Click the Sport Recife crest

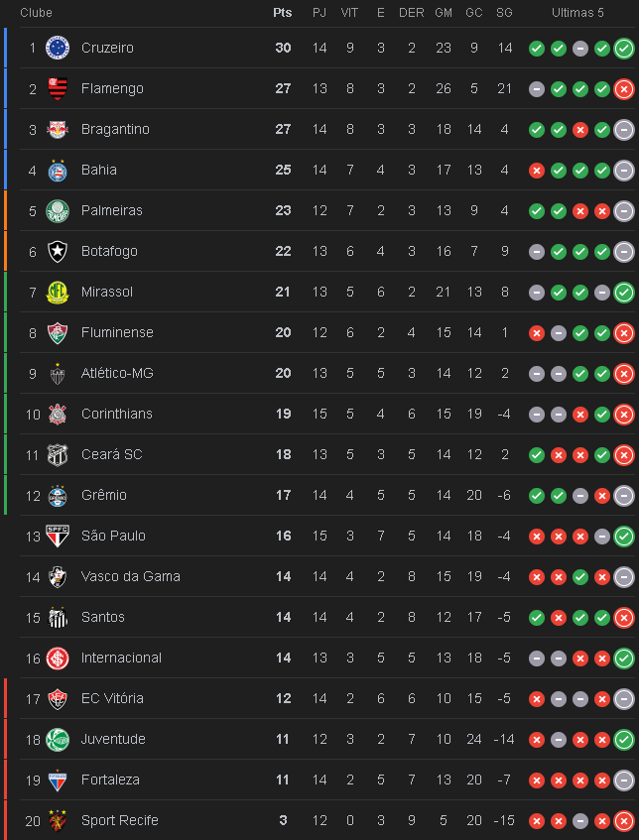point(58,820)
